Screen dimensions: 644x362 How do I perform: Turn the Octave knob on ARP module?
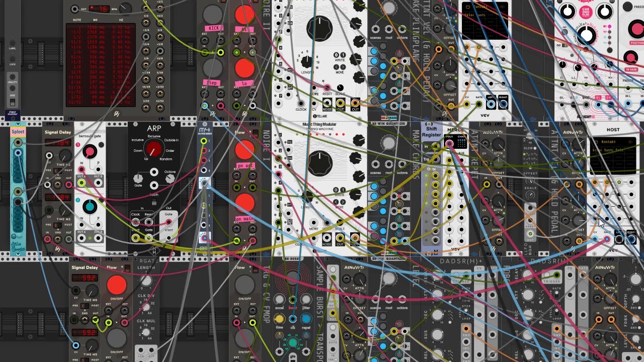(x=170, y=178)
